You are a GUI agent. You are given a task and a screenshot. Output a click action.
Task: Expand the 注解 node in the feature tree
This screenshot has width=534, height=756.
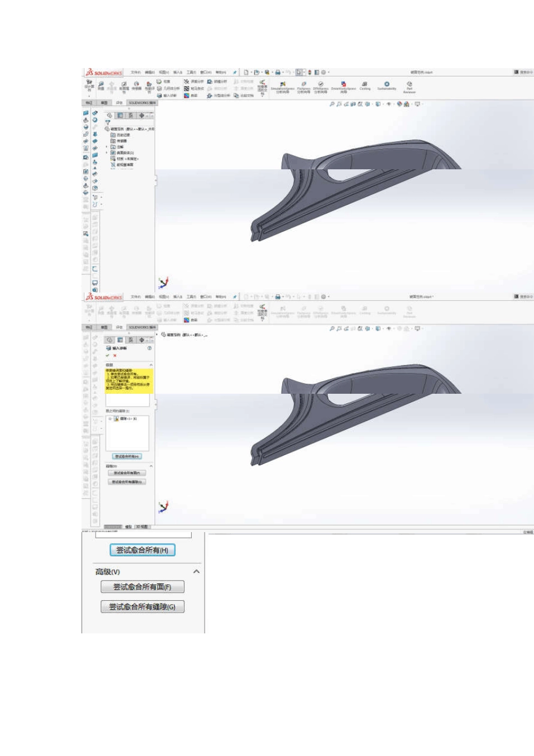(x=107, y=147)
